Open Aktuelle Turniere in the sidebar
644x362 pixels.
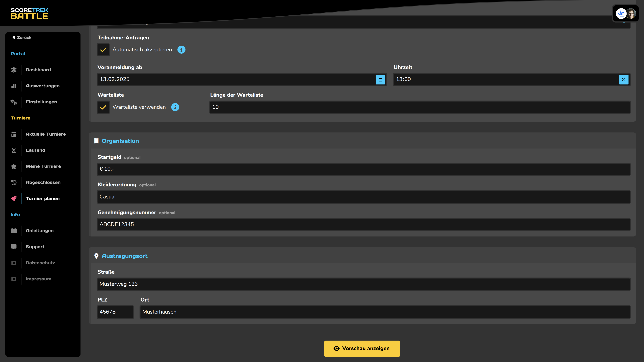pos(46,134)
